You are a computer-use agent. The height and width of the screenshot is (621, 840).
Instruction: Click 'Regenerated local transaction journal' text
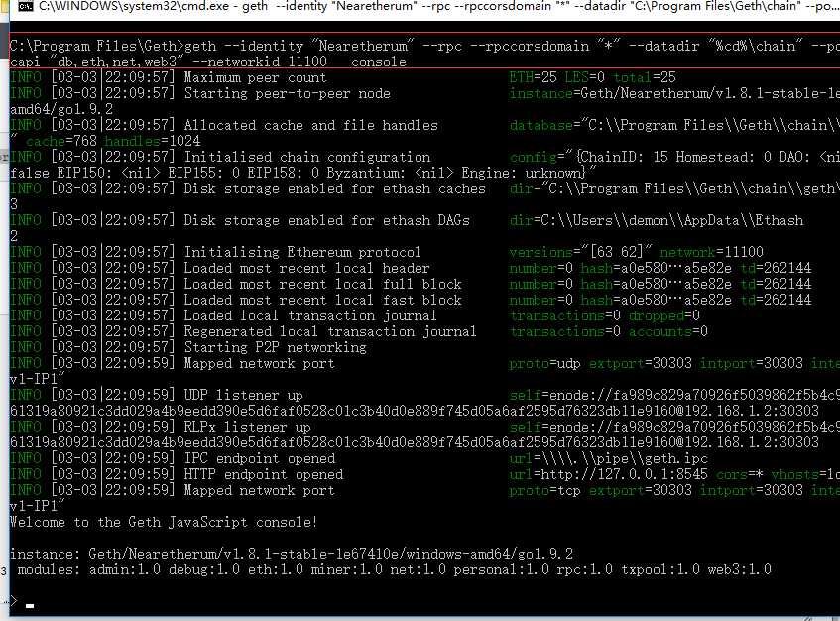330,331
